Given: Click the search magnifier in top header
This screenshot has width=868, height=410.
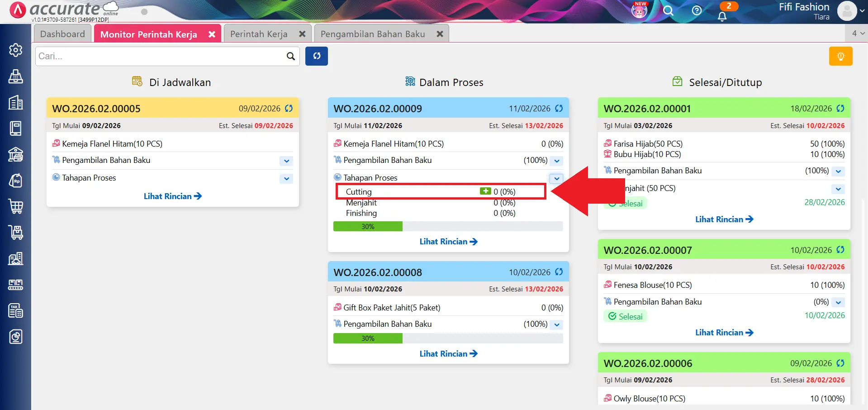Looking at the screenshot, I should tap(668, 10).
